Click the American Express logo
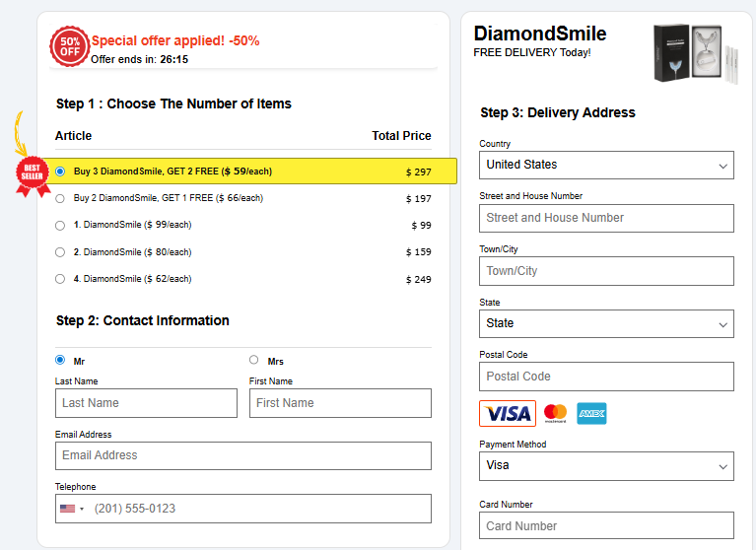Screen dimensions: 756x550 (591, 413)
